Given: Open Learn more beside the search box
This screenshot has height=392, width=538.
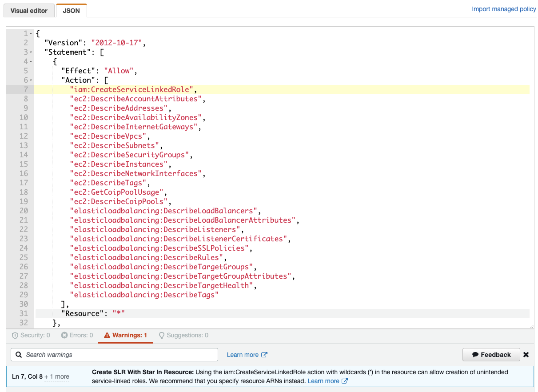Looking at the screenshot, I should tap(243, 355).
